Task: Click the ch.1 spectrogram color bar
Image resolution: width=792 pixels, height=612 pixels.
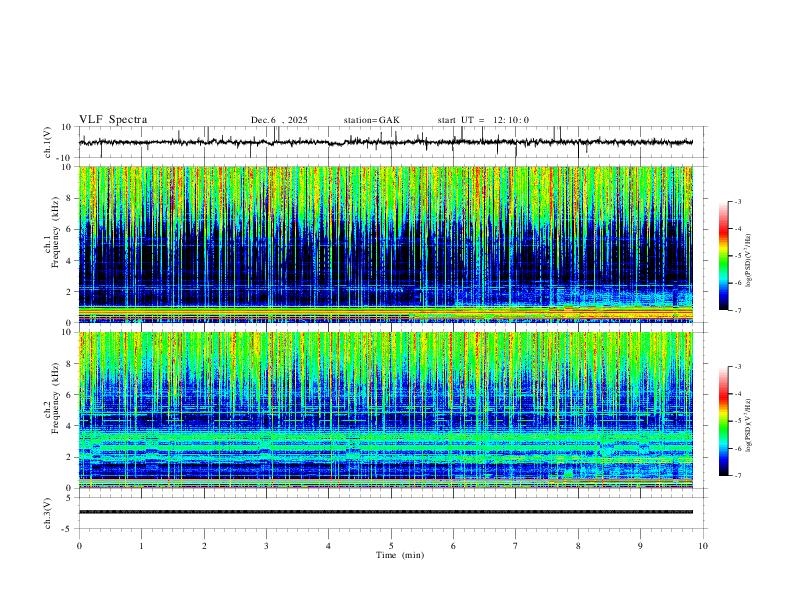Action: (724, 256)
